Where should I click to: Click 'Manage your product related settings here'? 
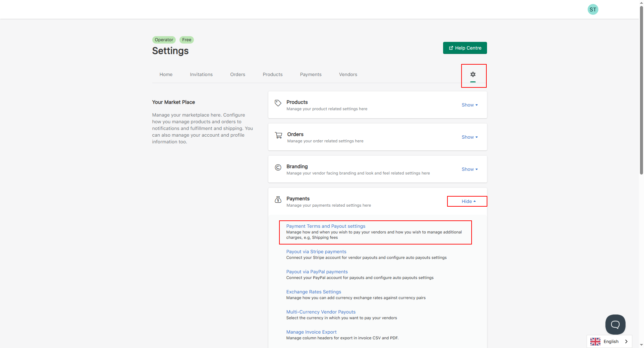[327, 109]
